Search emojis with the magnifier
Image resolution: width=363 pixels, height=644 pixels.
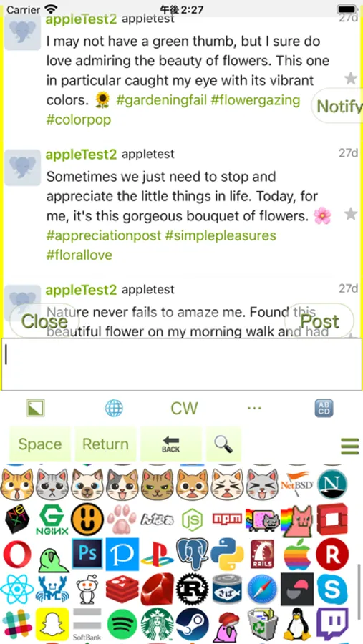pos(223,444)
